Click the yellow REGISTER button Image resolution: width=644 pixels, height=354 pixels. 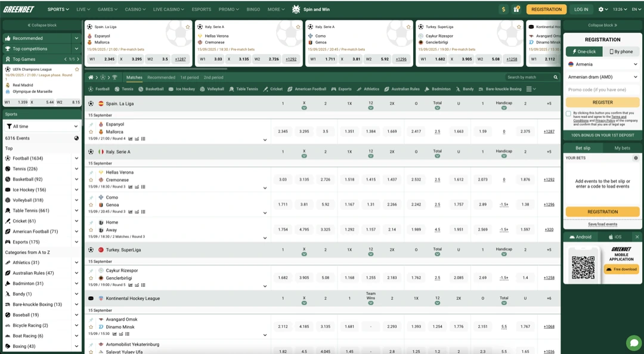pos(602,103)
